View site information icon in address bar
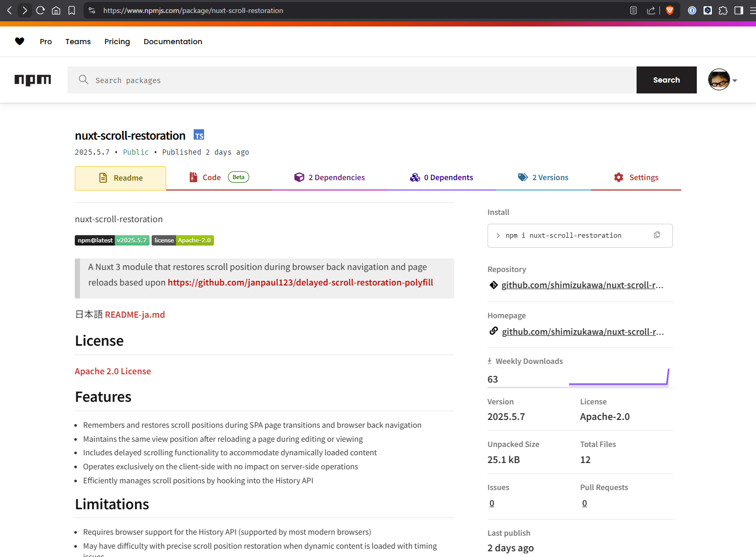Viewport: 756px width, 557px height. [92, 10]
